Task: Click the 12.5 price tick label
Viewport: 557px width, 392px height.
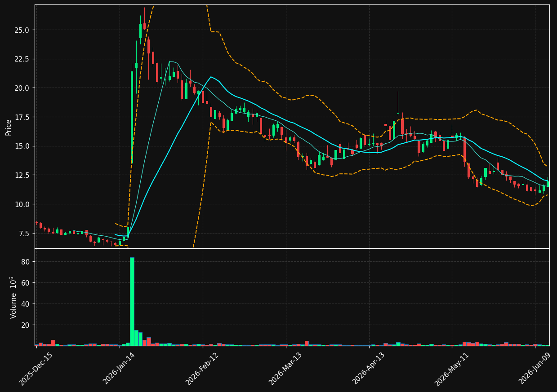Action: tap(23, 175)
